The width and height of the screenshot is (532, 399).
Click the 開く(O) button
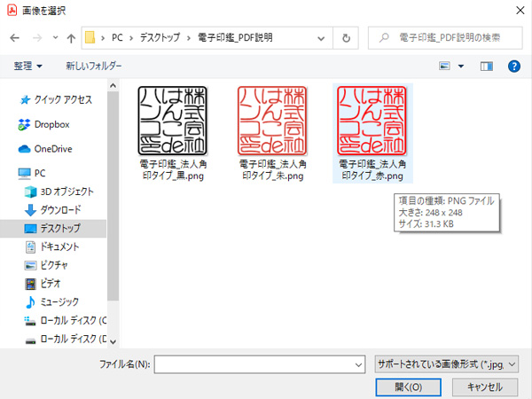click(408, 387)
